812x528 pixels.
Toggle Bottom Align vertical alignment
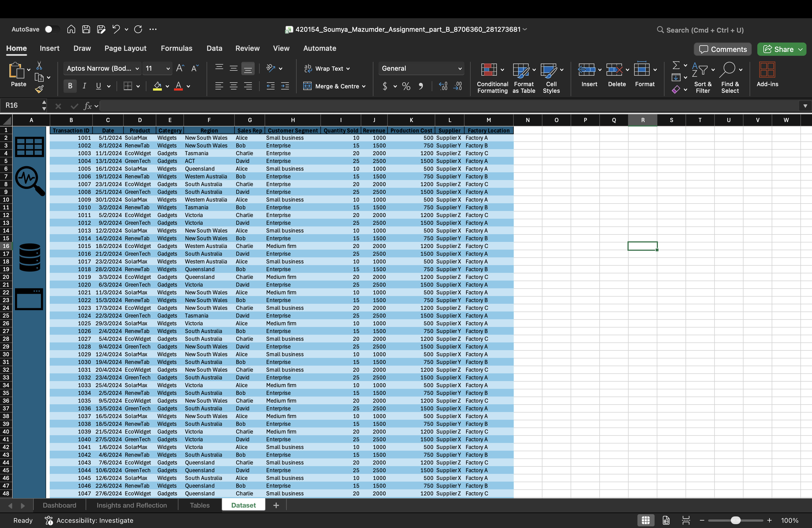click(x=248, y=68)
